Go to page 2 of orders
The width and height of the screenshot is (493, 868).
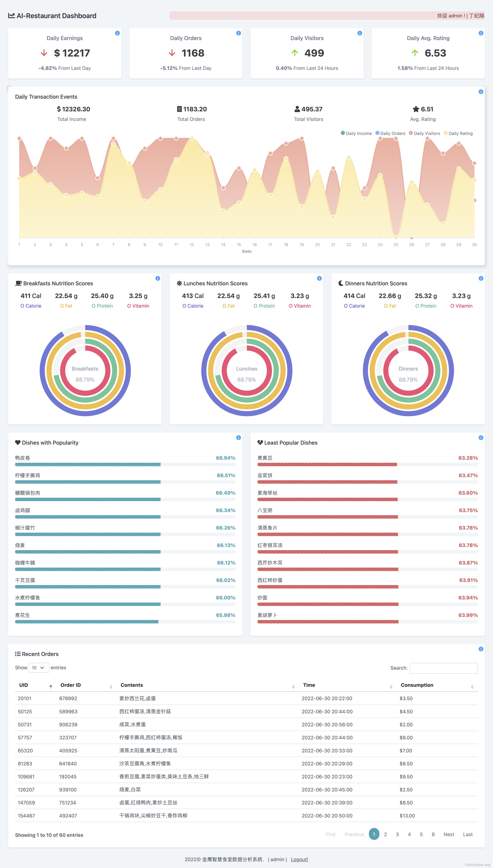click(385, 834)
